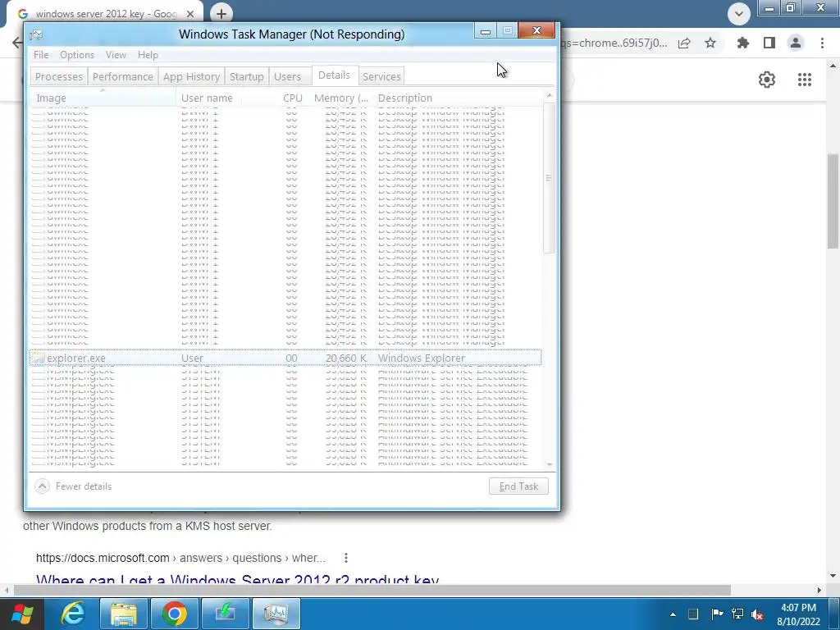
Task: Open the File menu in Task Manager
Action: (41, 55)
